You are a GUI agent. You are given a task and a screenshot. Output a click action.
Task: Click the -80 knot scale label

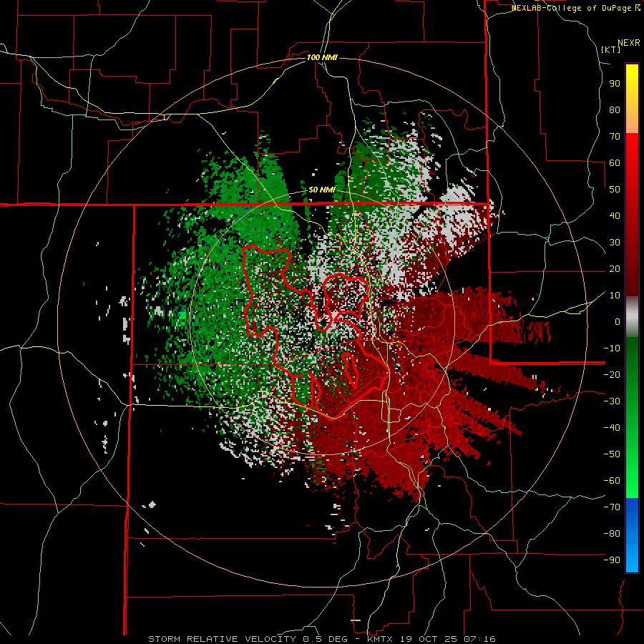click(613, 534)
